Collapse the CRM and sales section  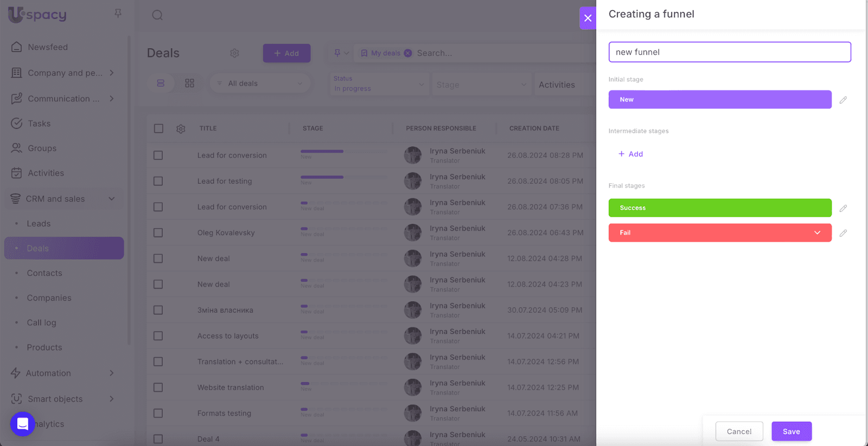tap(112, 199)
